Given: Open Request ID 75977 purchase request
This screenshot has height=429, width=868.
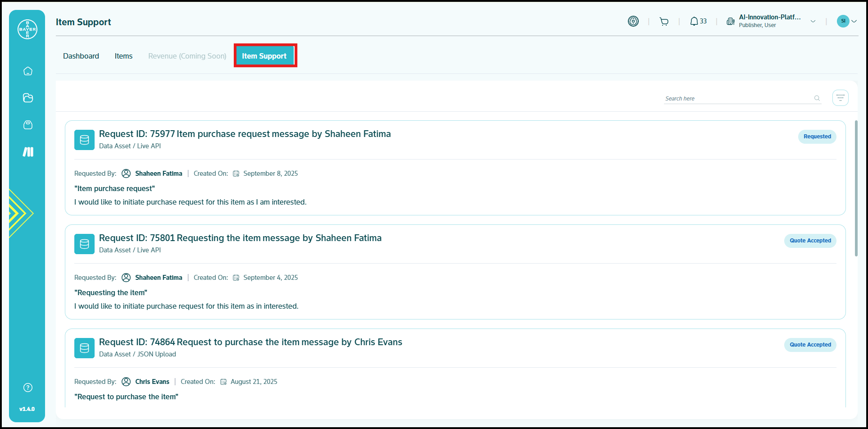Looking at the screenshot, I should pyautogui.click(x=245, y=134).
